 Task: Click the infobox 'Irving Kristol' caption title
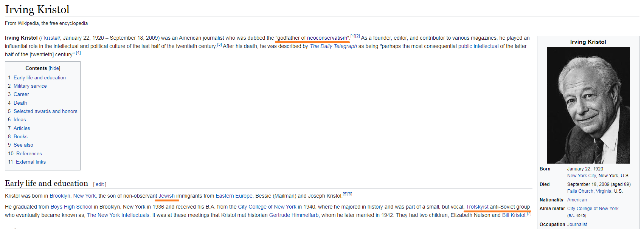coord(588,42)
